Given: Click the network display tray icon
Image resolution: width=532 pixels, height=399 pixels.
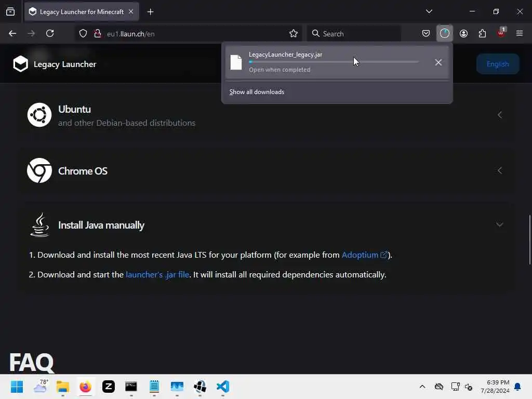Looking at the screenshot, I should point(455,387).
